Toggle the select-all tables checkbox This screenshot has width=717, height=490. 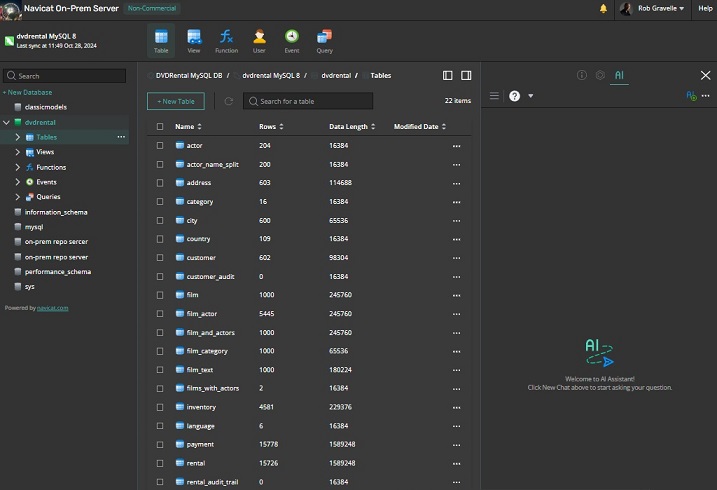tap(160, 126)
